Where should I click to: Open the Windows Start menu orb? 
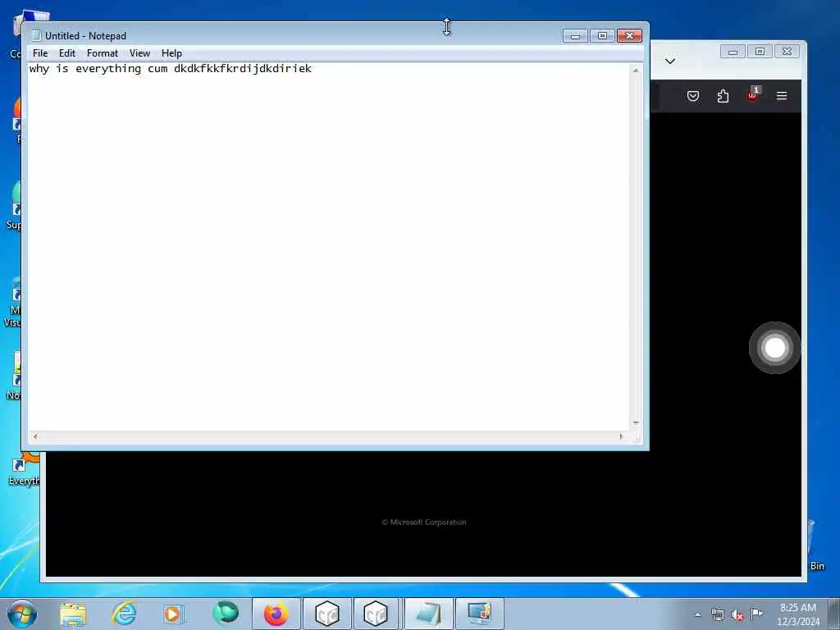coord(22,614)
